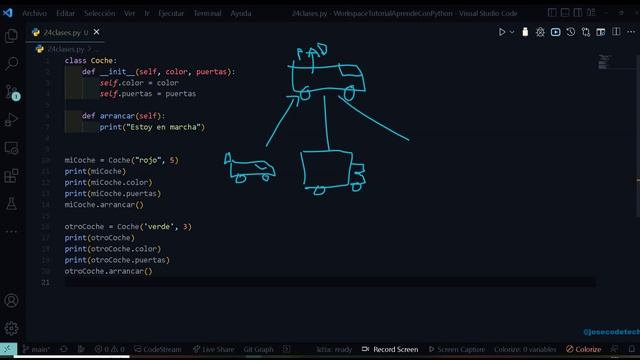
Task: Toggle Colorize in status bar
Action: (584, 349)
